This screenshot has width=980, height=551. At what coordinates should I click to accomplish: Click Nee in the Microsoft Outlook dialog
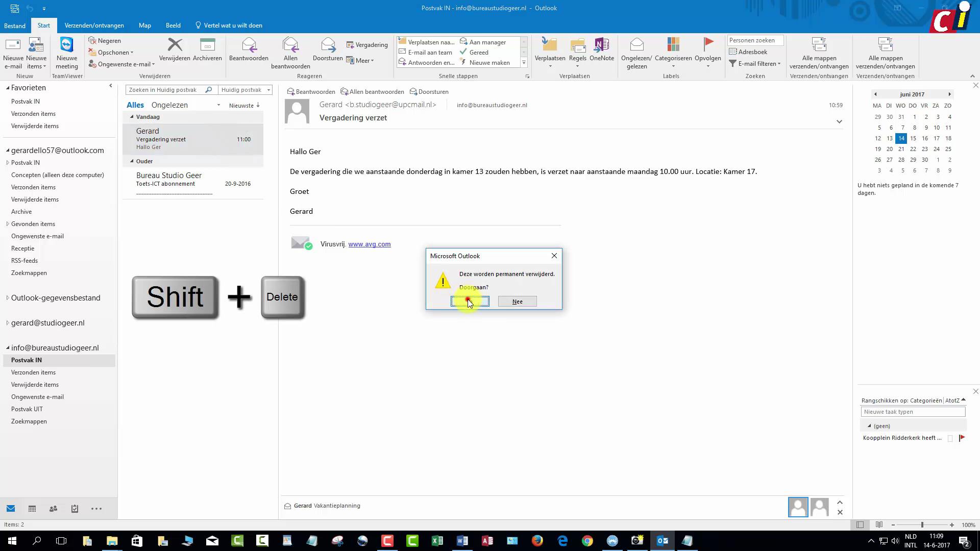(517, 301)
